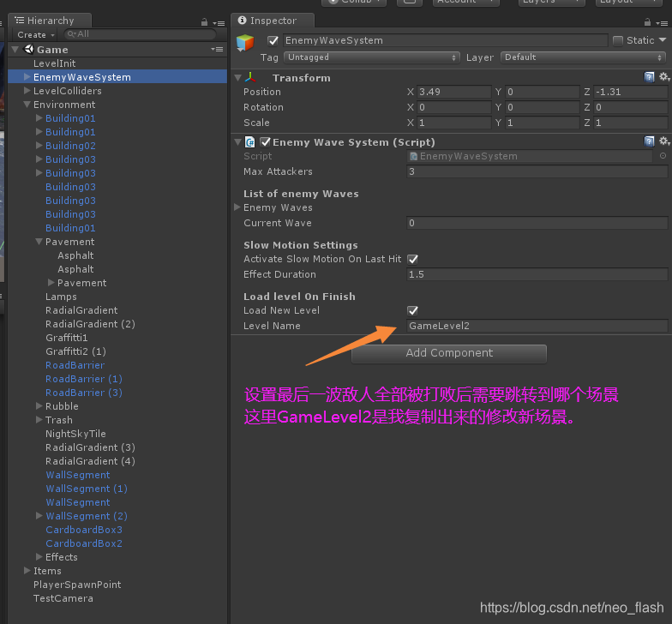Open the Create dropdown in Hierarchy
The image size is (672, 624).
(36, 34)
